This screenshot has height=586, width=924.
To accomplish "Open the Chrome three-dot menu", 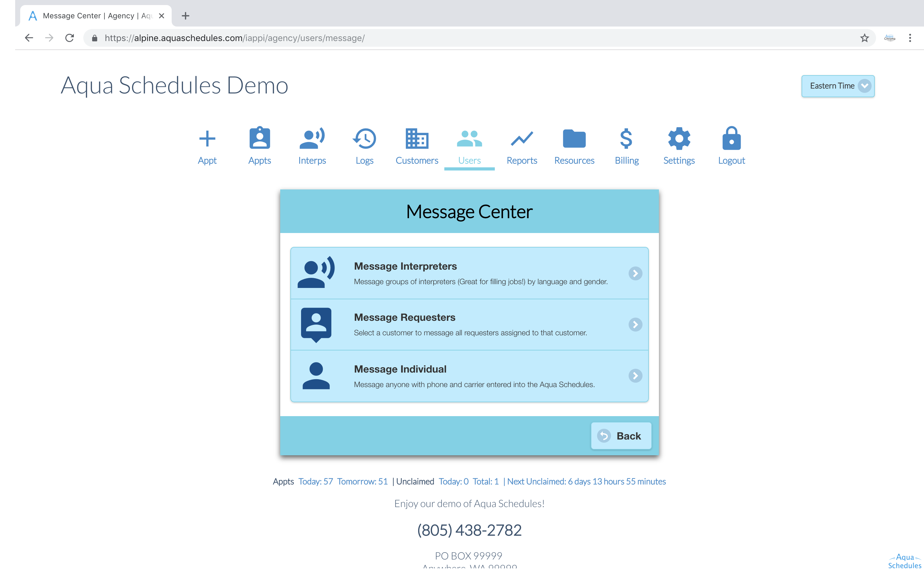I will (910, 38).
